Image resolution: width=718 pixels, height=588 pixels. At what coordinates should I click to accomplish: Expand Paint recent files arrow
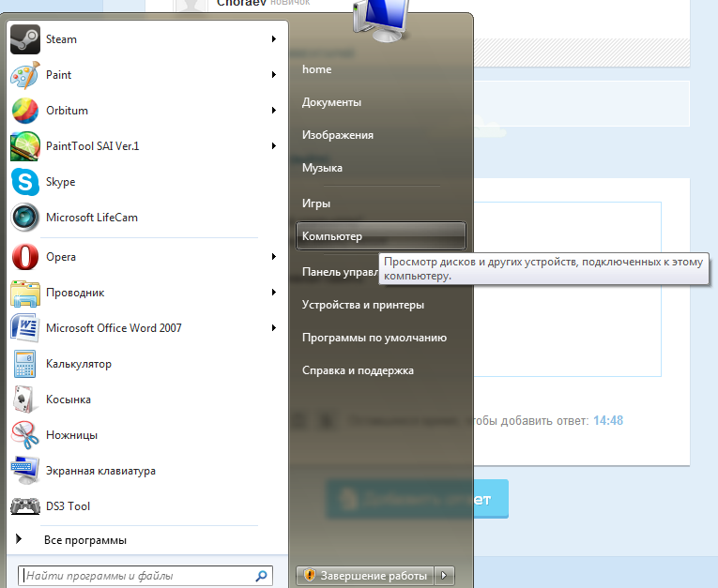[274, 75]
